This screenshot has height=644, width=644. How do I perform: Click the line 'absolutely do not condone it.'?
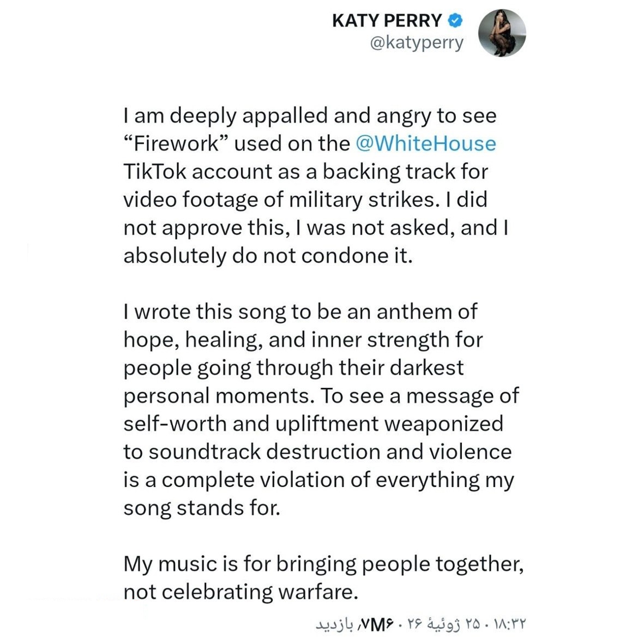pos(268,255)
